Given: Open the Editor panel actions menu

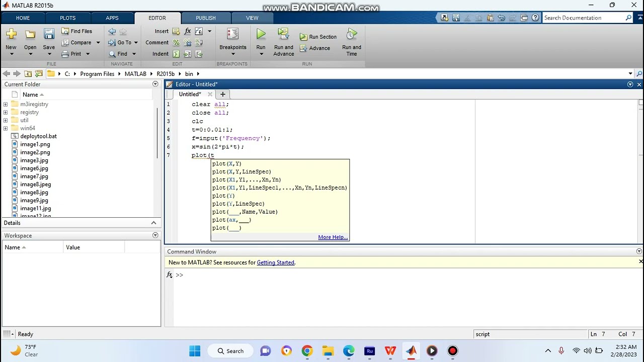Looking at the screenshot, I should click(630, 84).
